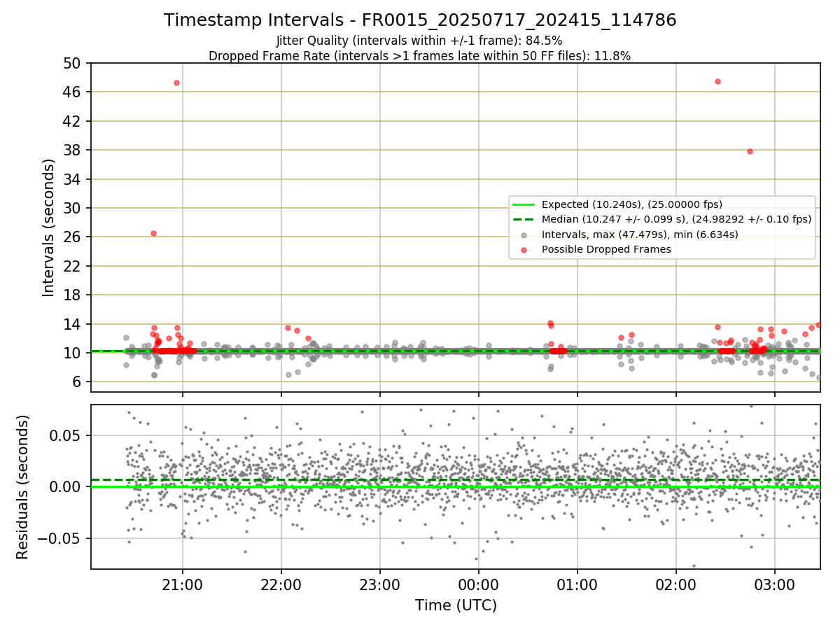Viewport: 840px width, 630px height.
Task: Click the red outlier point near 47s before 21:00
Action: point(176,83)
